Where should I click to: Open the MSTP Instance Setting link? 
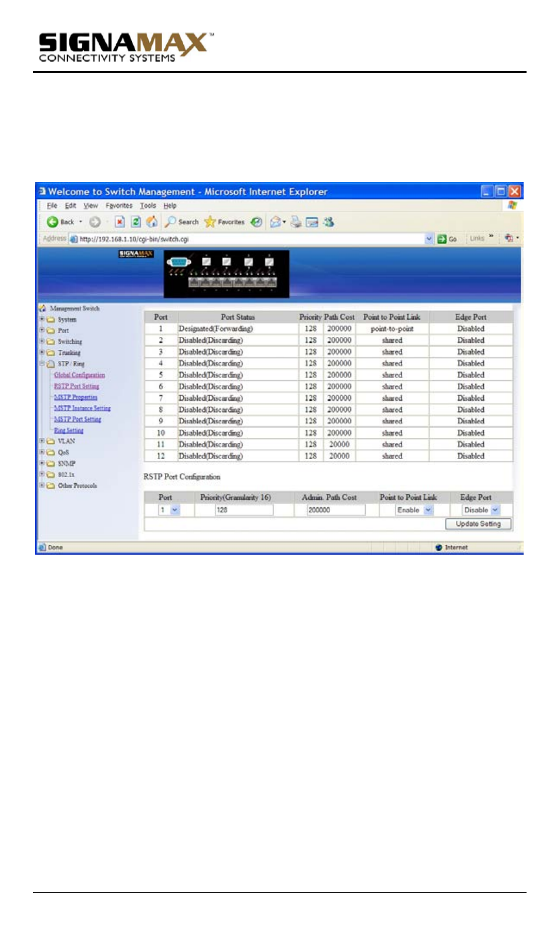pyautogui.click(x=82, y=408)
